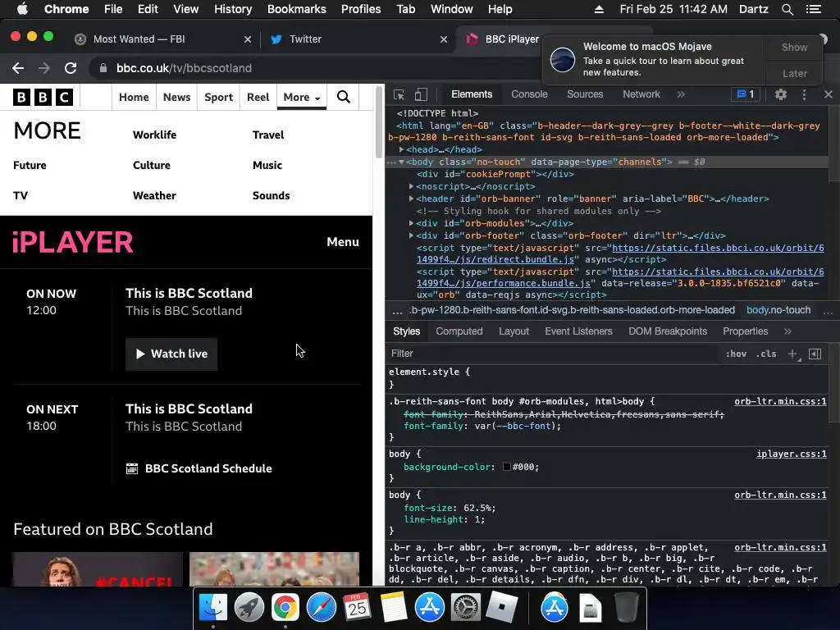Switch to the Most Wanted — FBI tab
The image size is (840, 630).
click(139, 39)
